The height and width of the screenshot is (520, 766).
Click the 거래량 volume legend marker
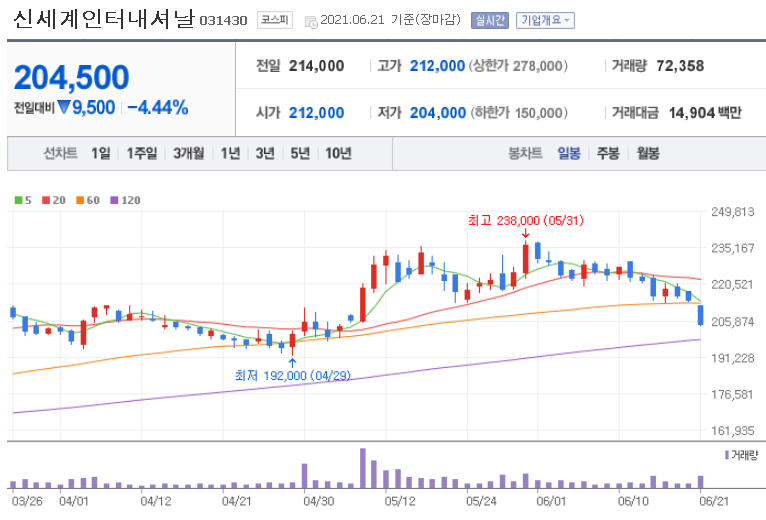pyautogui.click(x=742, y=455)
